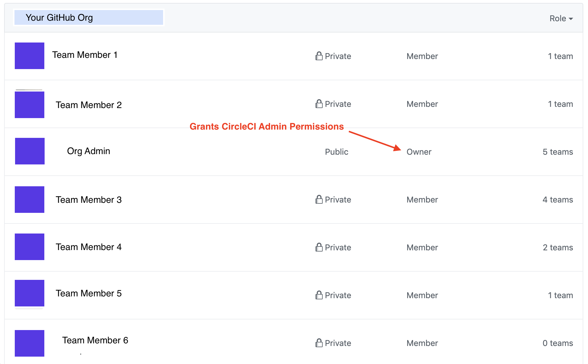The image size is (588, 364).
Task: Click Team Member 2's avatar
Action: click(x=30, y=105)
